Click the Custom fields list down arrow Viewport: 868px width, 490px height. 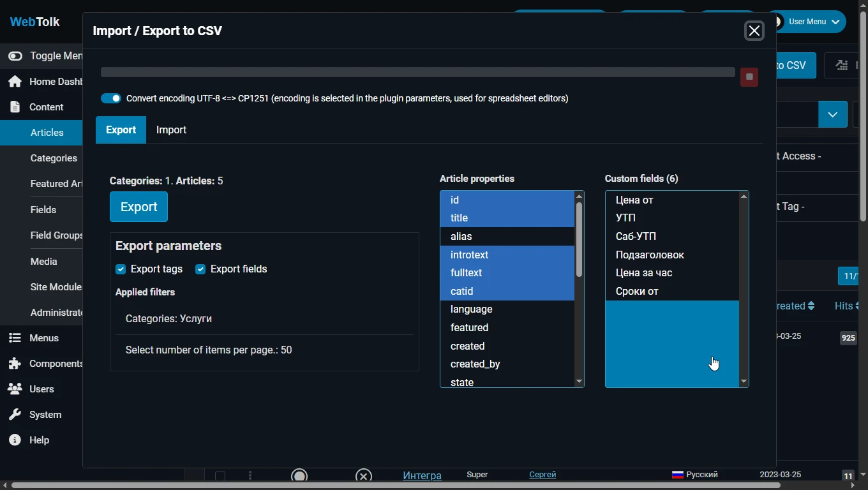[x=744, y=382]
